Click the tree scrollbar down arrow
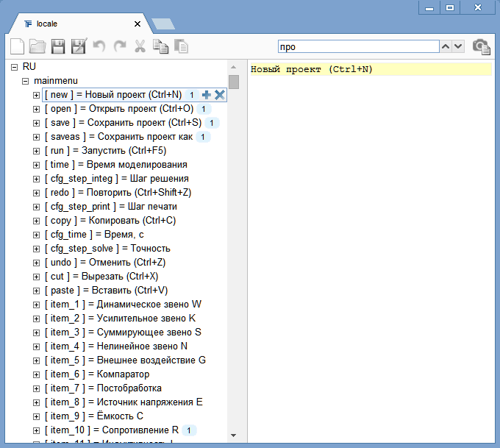Viewport: 500px width, 448px height. [234, 435]
